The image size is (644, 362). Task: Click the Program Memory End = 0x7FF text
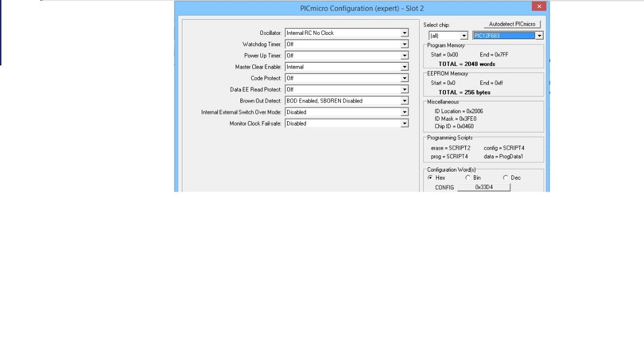pyautogui.click(x=494, y=55)
